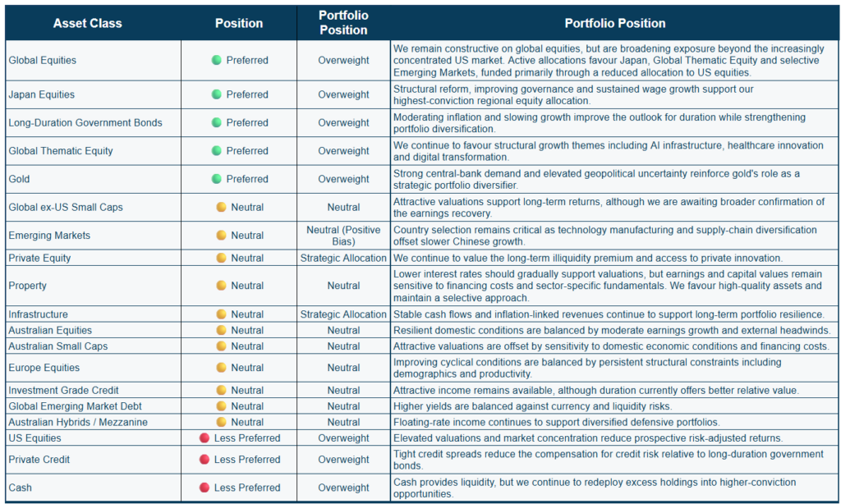Viewport: 841px width, 504px height.
Task: Click the red dot beside Private Credit
Action: pos(205,460)
